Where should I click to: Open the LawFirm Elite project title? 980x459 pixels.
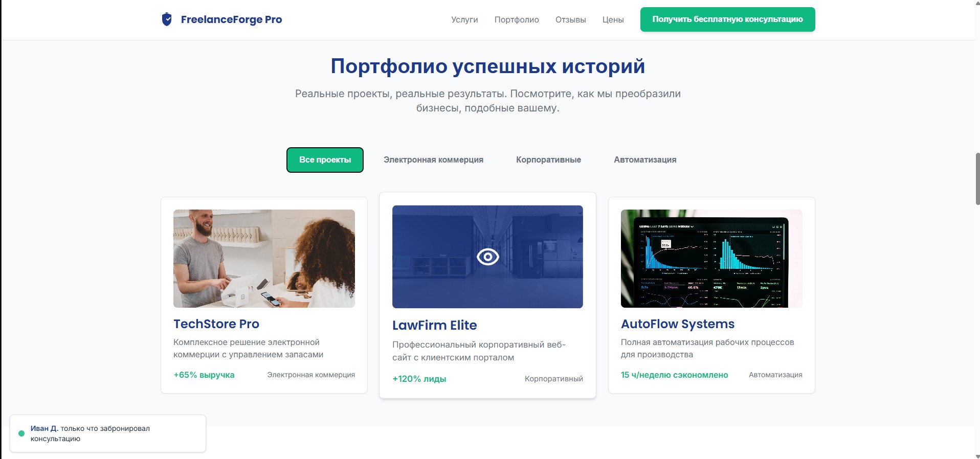(x=434, y=325)
